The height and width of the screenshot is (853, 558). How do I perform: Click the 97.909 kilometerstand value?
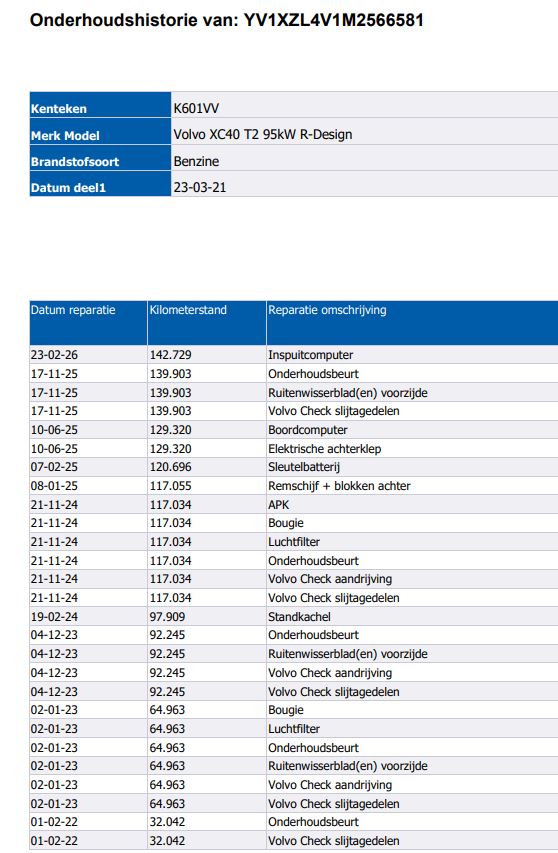coord(167,617)
